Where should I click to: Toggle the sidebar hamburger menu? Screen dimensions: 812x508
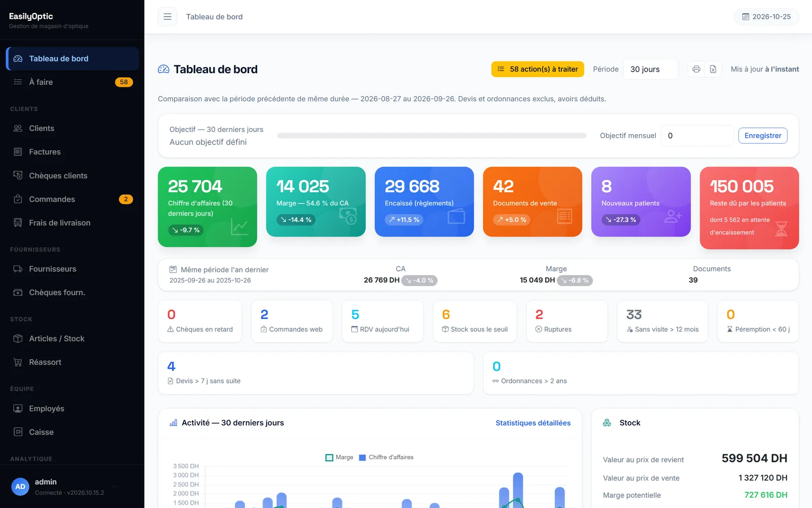(167, 17)
